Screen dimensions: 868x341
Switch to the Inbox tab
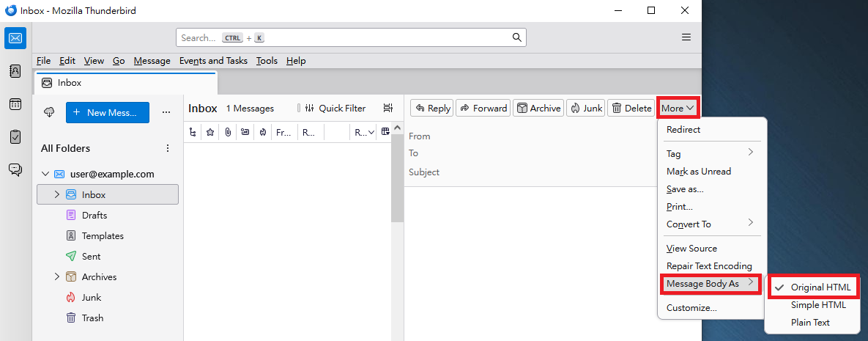126,83
